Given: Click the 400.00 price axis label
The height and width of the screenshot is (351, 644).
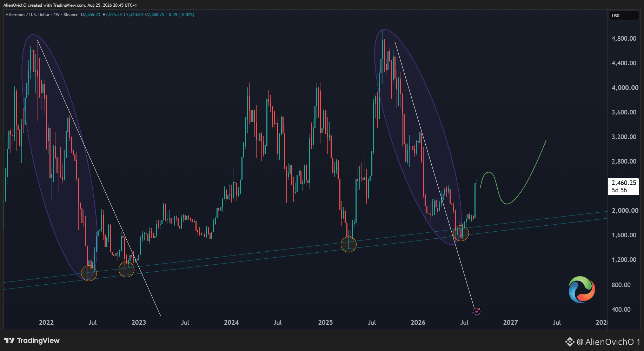Looking at the screenshot, I should [x=621, y=310].
